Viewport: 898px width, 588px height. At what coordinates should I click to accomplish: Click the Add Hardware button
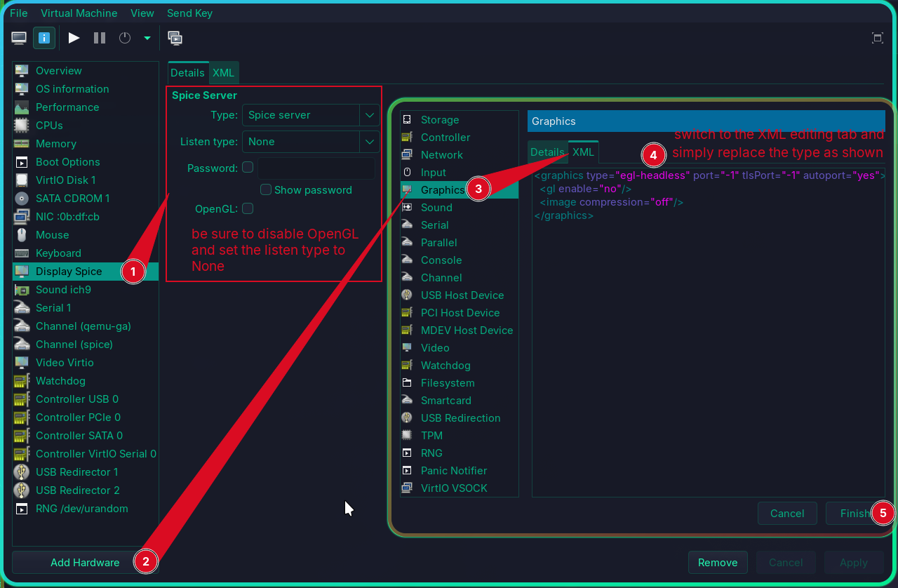85,563
